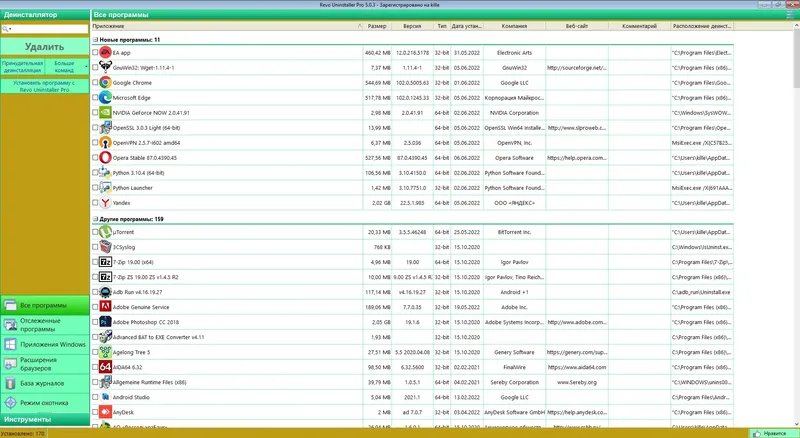Click the NVIDIA GeForce NOW icon
Screen dimensions: 800x438
pyautogui.click(x=105, y=112)
